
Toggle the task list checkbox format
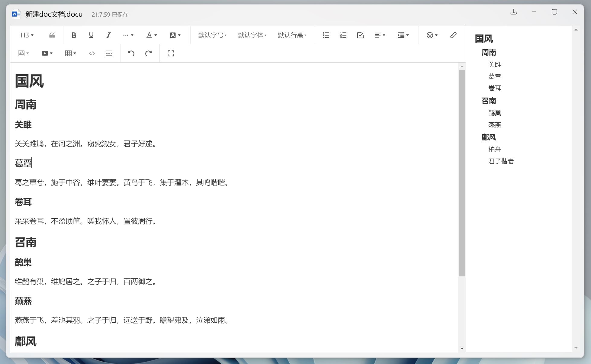(360, 35)
